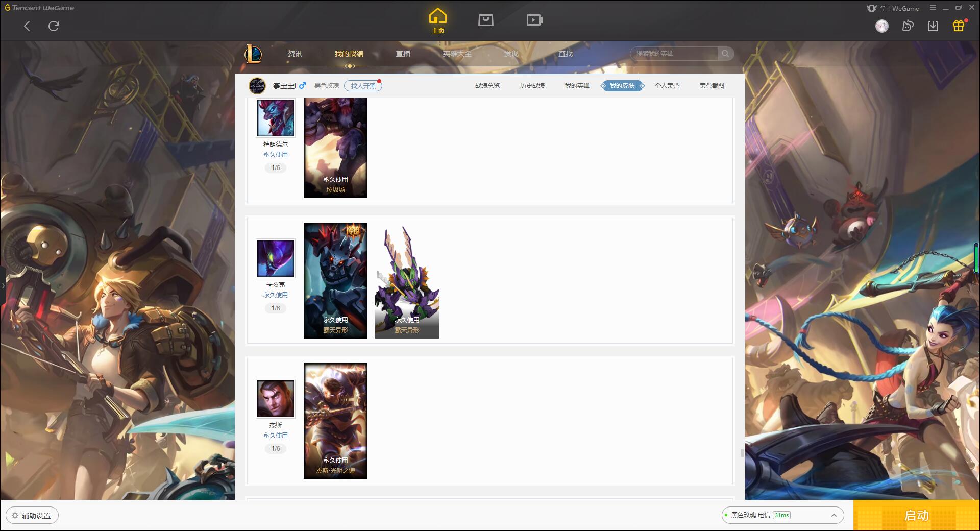Open the game controller assistant icon
Image resolution: width=980 pixels, height=531 pixels.
pos(908,26)
